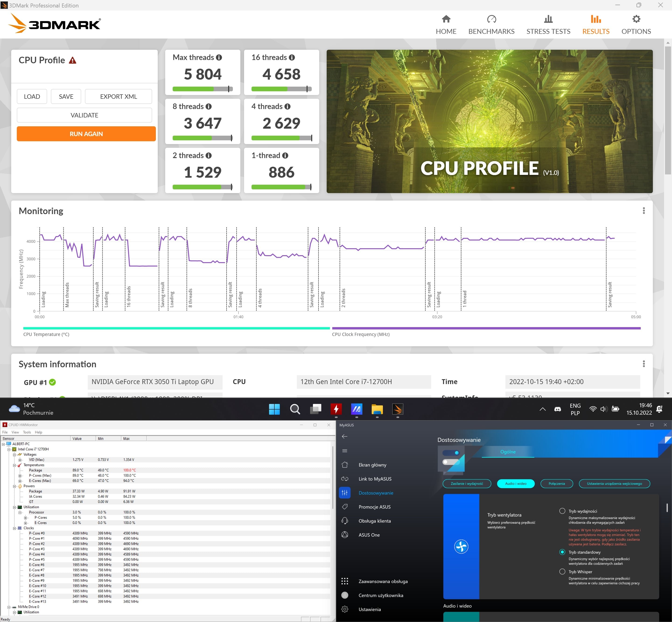This screenshot has height=622, width=672.
Task: Click the 3DMark vertical scrollbar thumb
Action: (668, 110)
